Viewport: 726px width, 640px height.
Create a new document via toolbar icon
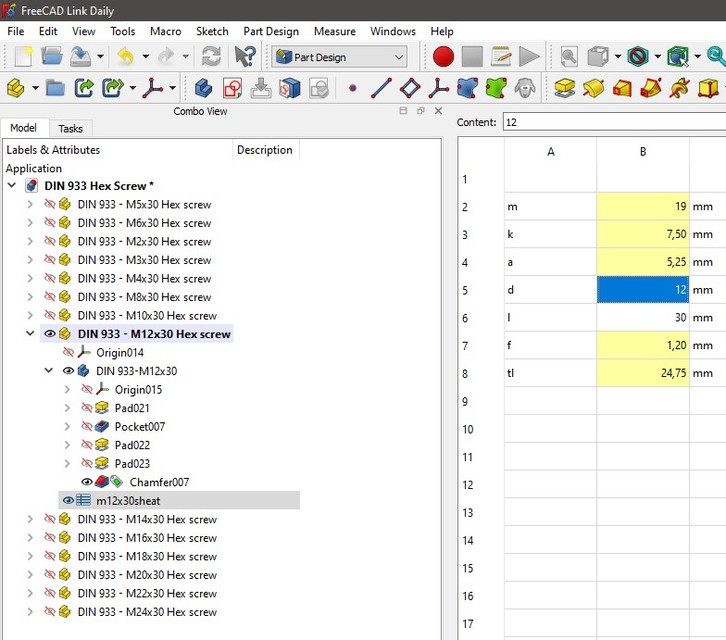tap(23, 57)
